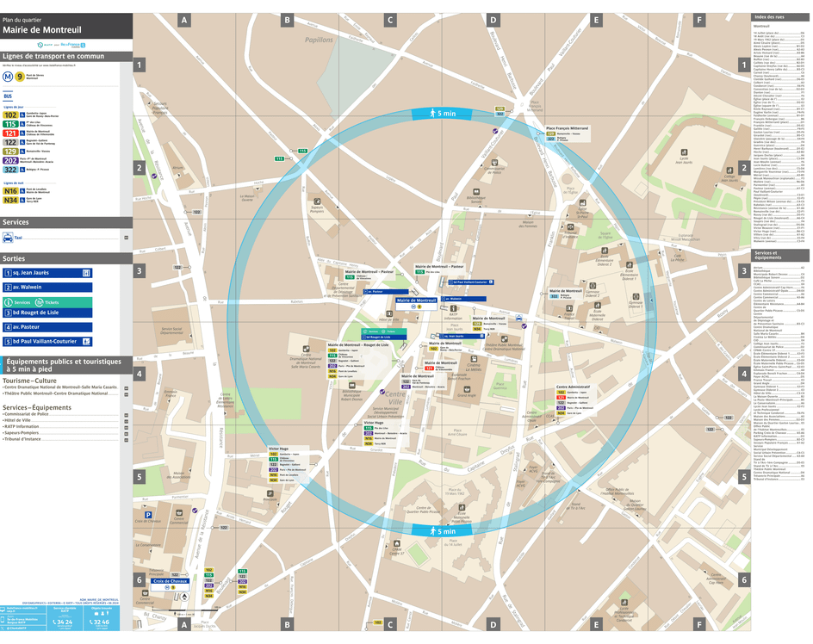Select the metro icon at Mairie de Montreuil station
This screenshot has width=813, height=644.
(x=413, y=307)
